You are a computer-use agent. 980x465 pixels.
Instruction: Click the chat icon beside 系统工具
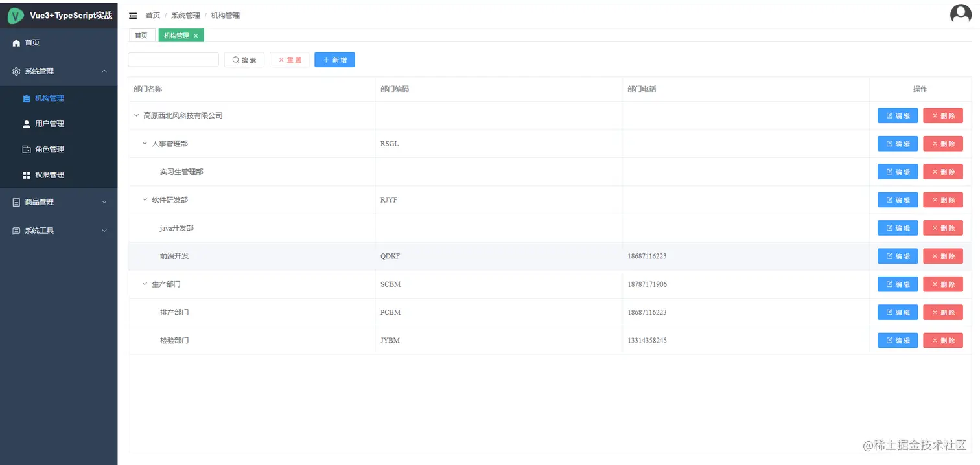point(17,231)
